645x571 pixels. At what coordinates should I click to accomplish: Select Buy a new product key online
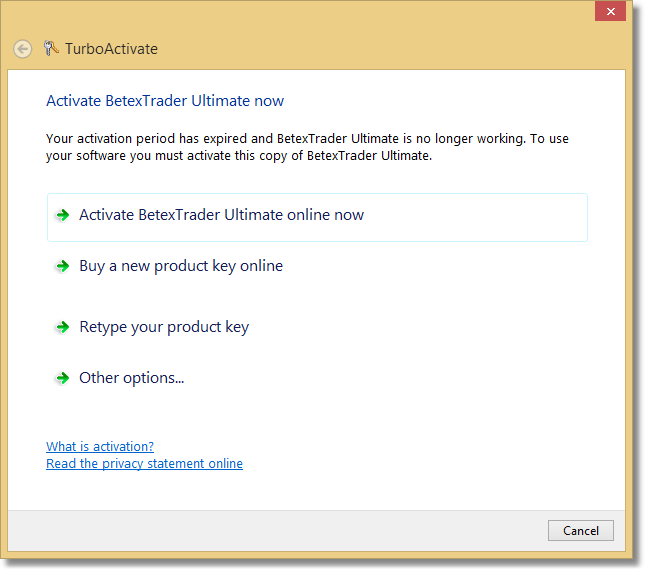click(x=181, y=266)
